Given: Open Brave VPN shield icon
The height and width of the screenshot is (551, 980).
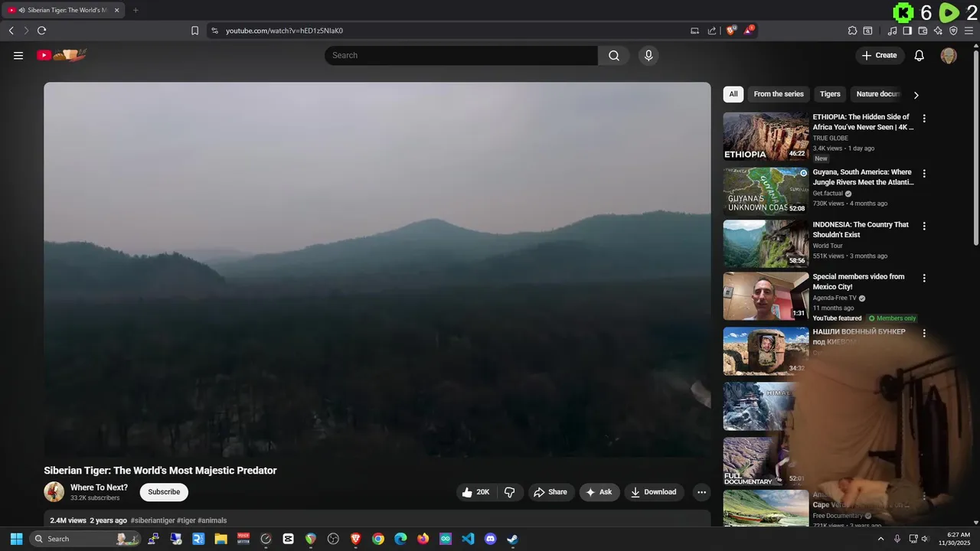Looking at the screenshot, I should coord(953,31).
